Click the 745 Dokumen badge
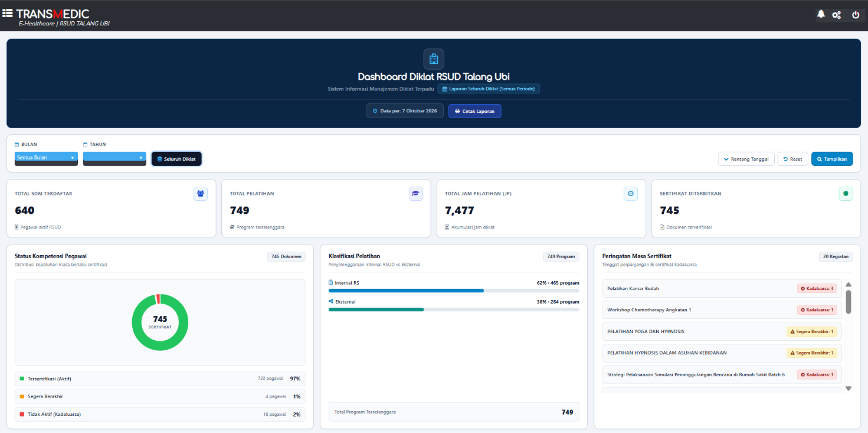Viewport: 868px width, 433px height. [x=286, y=256]
